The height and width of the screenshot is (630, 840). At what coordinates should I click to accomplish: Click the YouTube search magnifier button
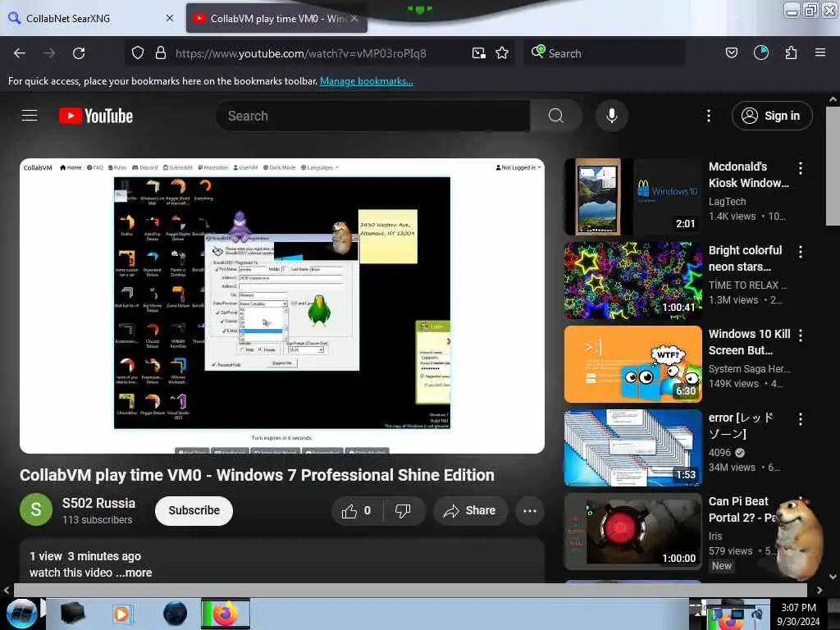click(x=555, y=116)
